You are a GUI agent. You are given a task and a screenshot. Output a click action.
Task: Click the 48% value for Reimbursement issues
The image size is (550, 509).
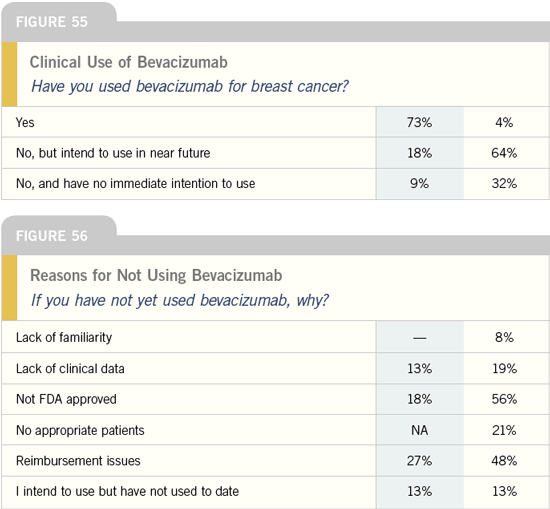point(504,461)
